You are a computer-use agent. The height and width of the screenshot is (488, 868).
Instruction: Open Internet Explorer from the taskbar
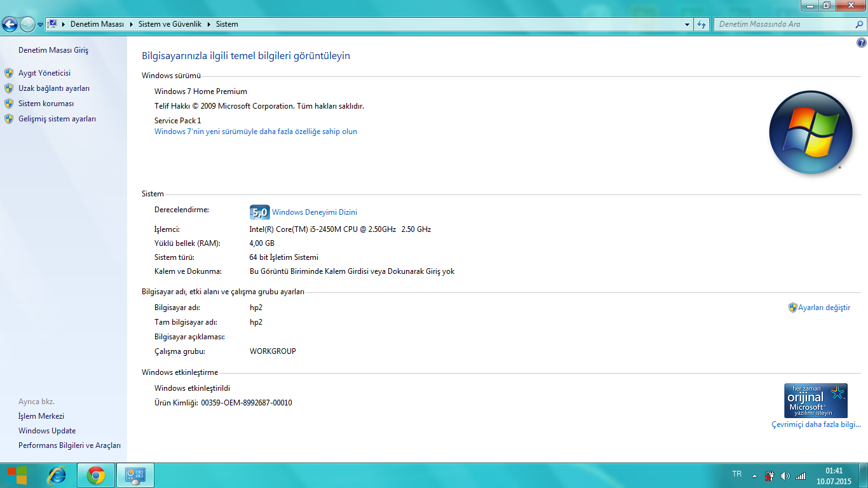(x=57, y=475)
